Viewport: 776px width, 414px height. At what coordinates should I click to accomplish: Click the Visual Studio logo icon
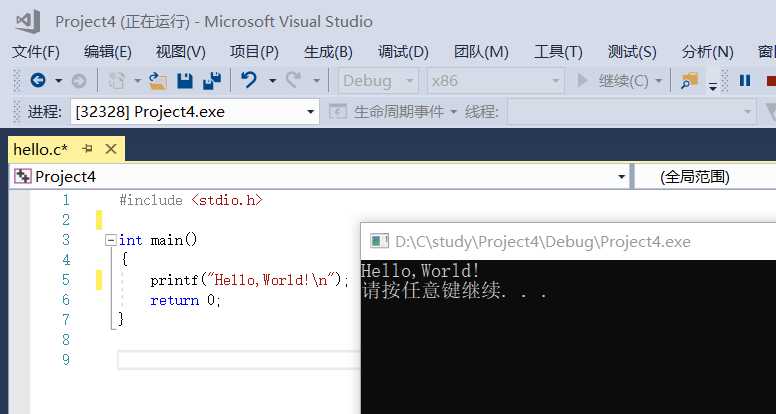click(27, 22)
